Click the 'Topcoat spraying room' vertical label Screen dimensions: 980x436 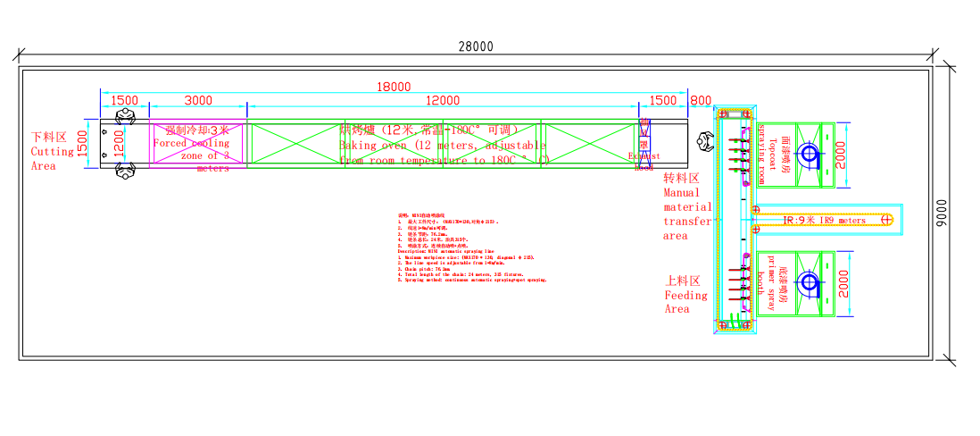(767, 155)
